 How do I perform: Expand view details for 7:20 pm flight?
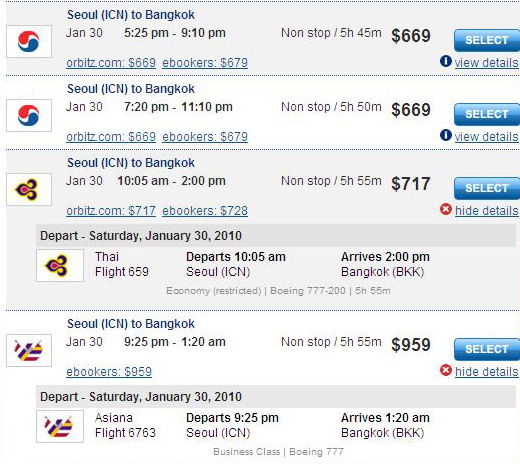point(486,137)
